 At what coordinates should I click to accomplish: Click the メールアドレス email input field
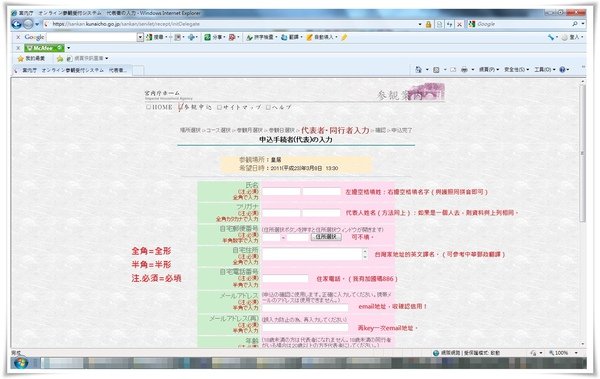305,307
